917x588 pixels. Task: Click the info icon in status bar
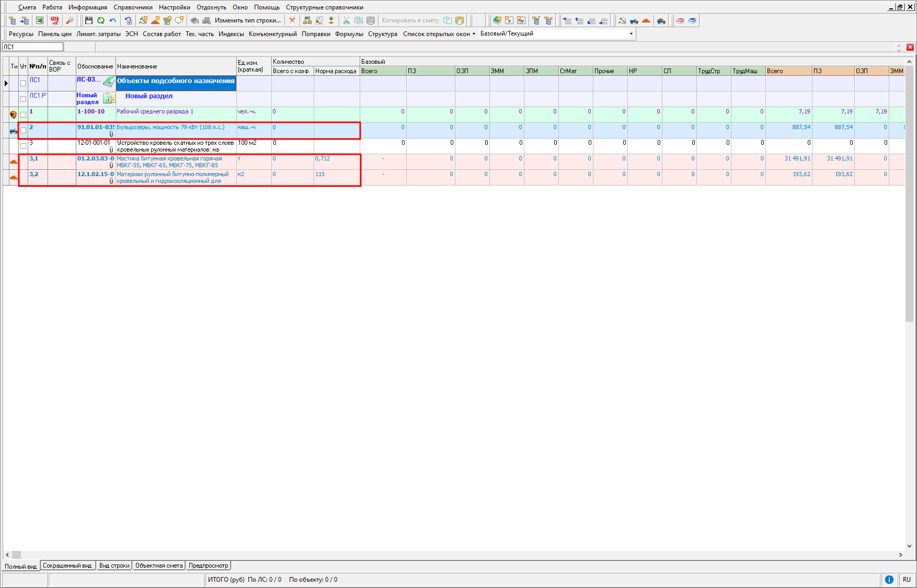tap(889, 579)
